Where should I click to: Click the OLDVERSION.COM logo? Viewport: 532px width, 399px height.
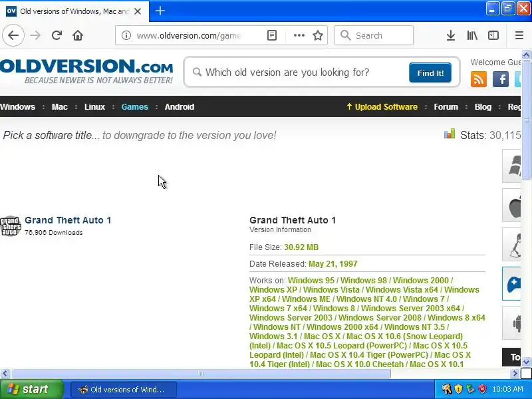(86, 71)
